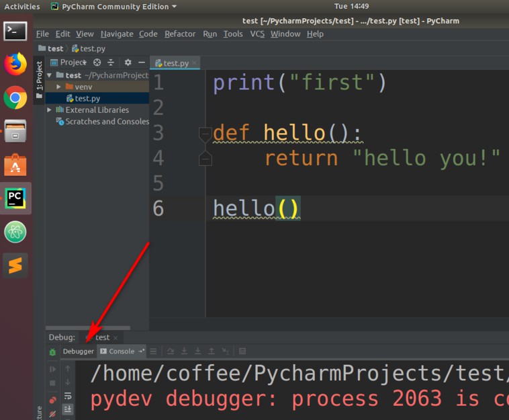This screenshot has width=509, height=420.
Task: Hide the Project tool window
Action: pos(142,62)
